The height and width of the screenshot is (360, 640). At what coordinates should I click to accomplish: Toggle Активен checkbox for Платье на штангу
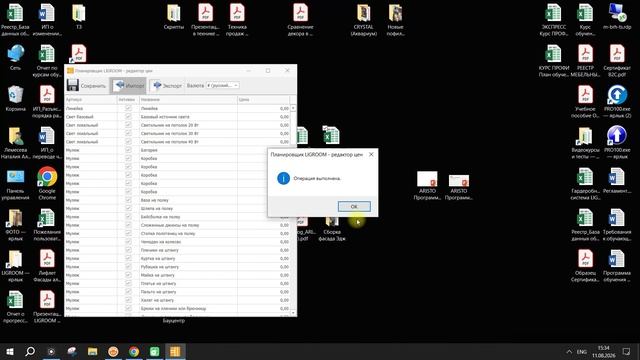coord(128,283)
